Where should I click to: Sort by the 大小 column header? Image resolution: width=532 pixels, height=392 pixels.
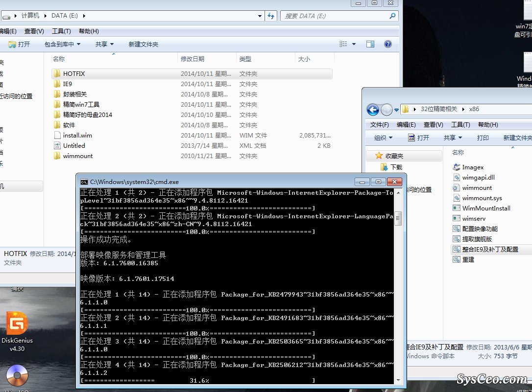314,59
